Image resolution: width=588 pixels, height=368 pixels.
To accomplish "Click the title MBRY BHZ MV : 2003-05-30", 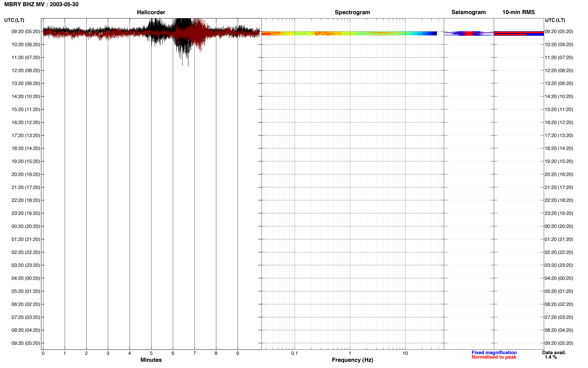I will point(41,4).
